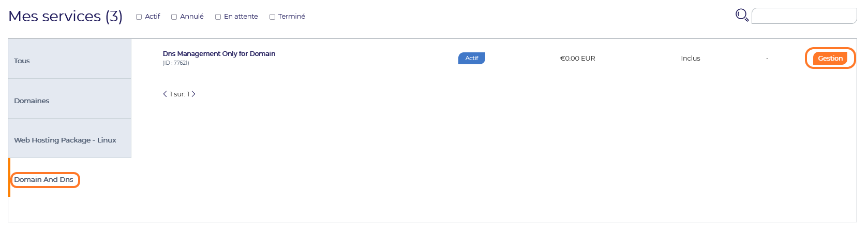The width and height of the screenshot is (868, 228).
Task: Select the Tous category tab
Action: 70,59
